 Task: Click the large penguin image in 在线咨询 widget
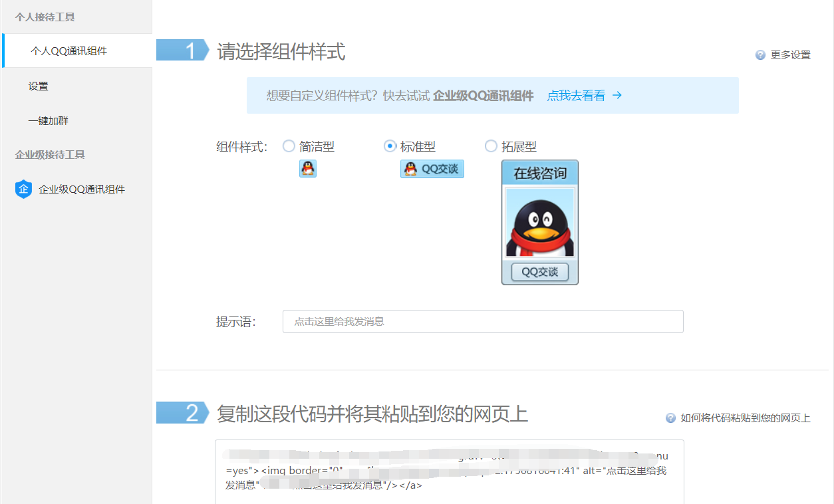[x=540, y=223]
